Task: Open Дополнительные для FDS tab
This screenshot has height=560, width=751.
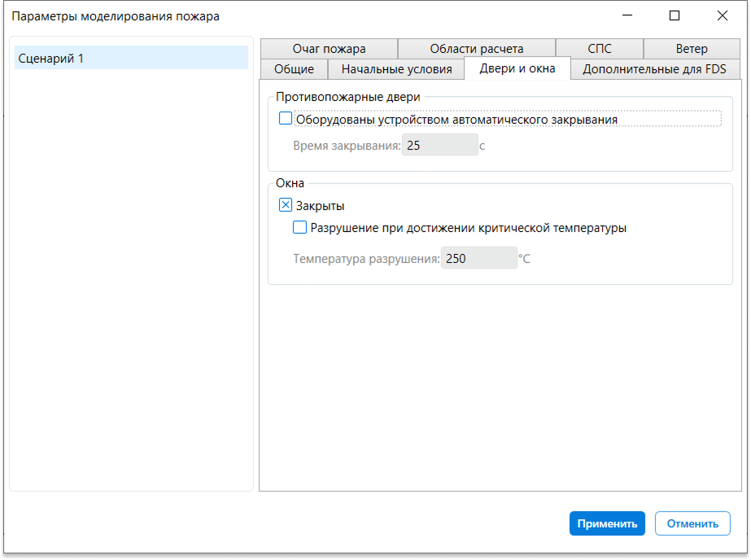Action: 654,69
